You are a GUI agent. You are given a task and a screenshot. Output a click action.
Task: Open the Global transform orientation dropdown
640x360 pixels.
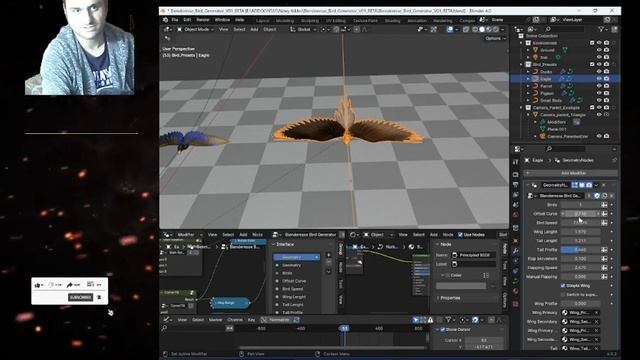[x=304, y=29]
